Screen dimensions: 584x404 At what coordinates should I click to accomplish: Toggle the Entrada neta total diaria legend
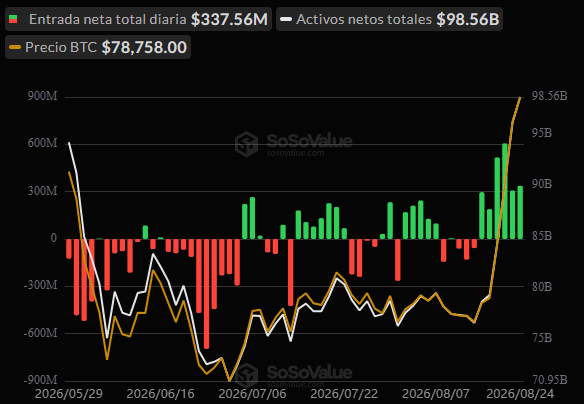coord(138,19)
